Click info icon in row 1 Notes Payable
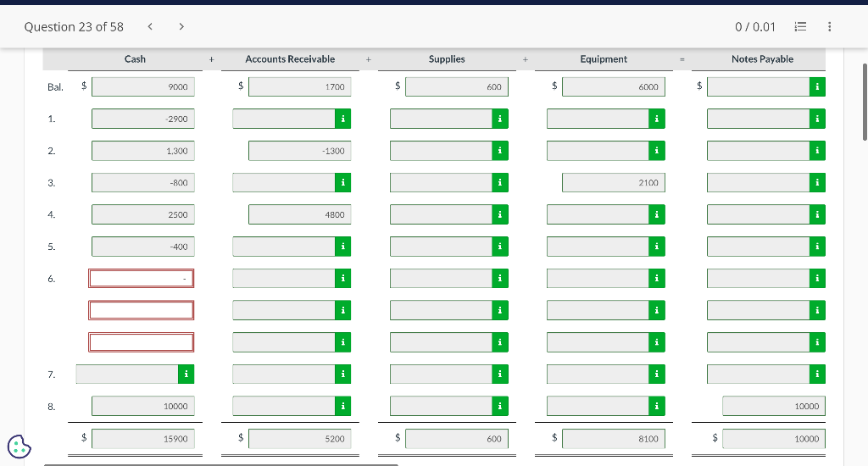Image resolution: width=868 pixels, height=466 pixels. 817,119
